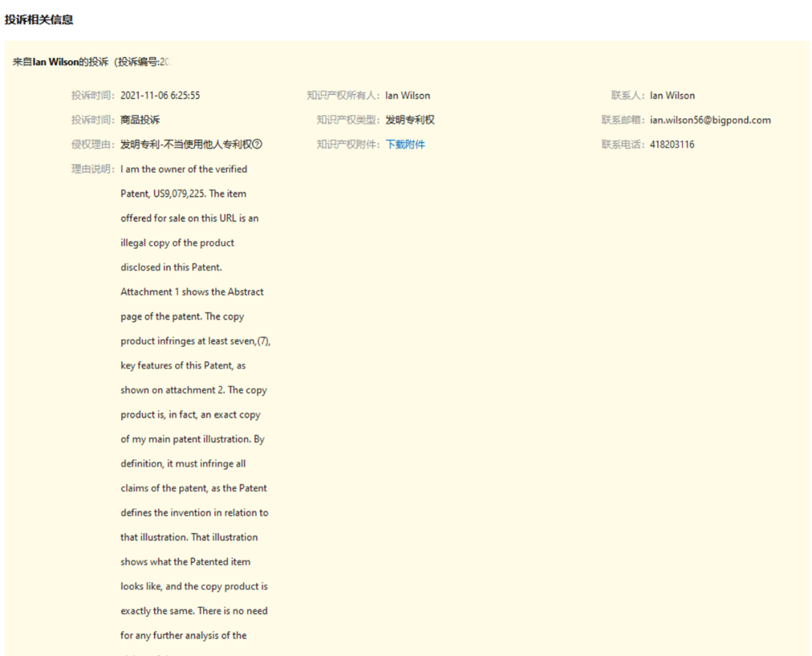Click the line 'exactly the same. There is no need'
This screenshot has height=656, width=812.
[194, 611]
